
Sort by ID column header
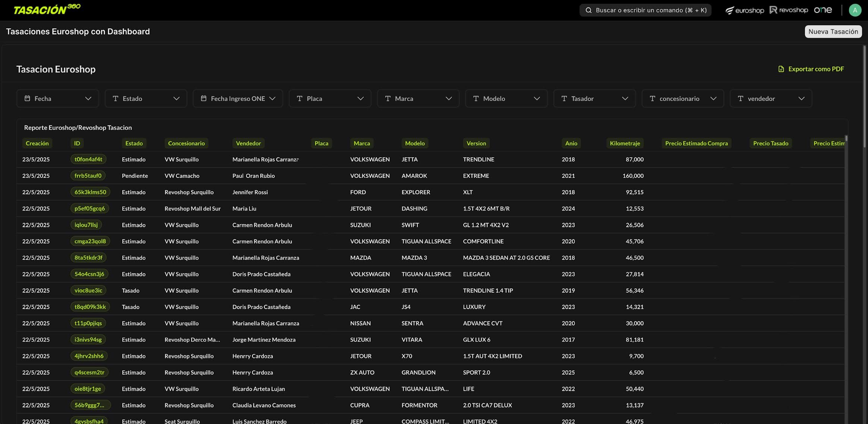click(x=77, y=143)
